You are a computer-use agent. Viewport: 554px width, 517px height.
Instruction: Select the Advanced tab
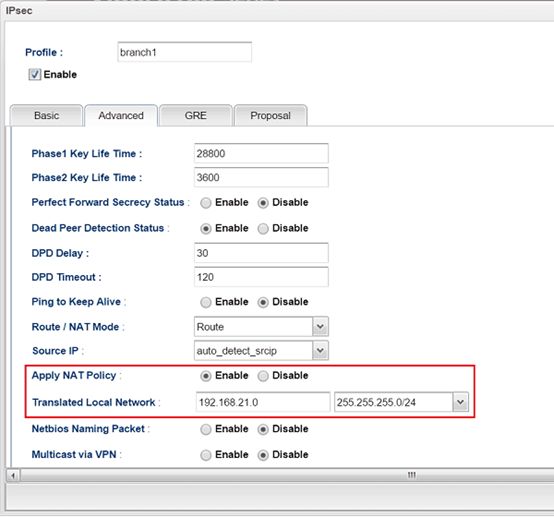(121, 116)
